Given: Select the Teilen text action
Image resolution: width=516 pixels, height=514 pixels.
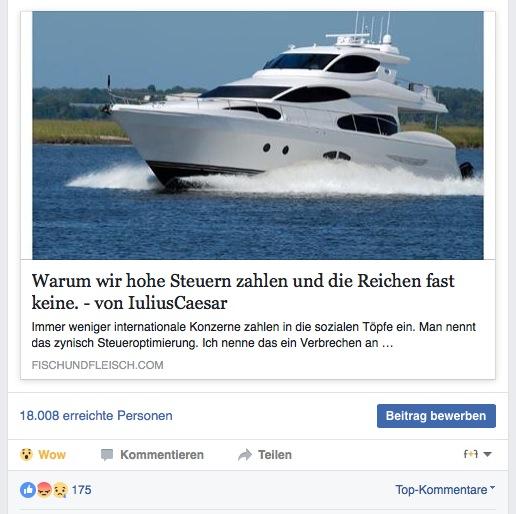Looking at the screenshot, I should click(x=275, y=455).
